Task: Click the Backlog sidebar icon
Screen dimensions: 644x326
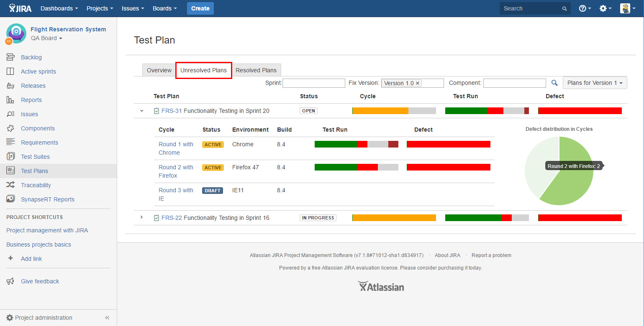Action: [x=10, y=57]
